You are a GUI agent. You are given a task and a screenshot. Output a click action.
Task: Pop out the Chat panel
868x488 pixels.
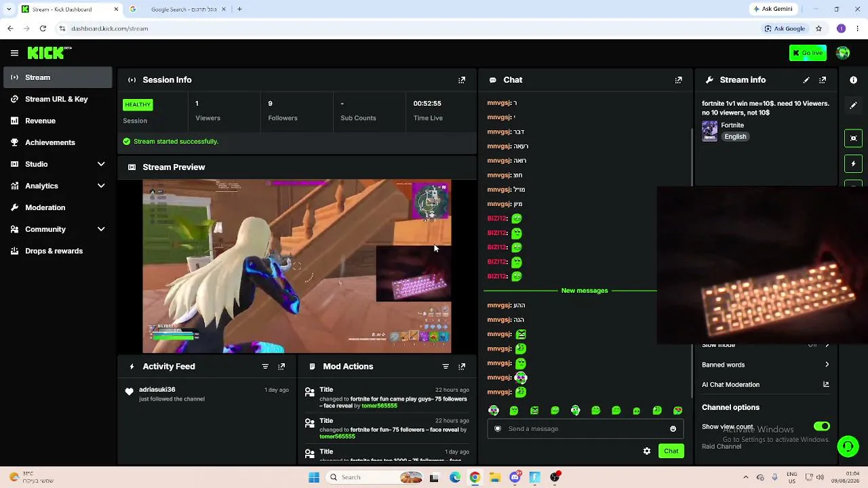click(x=678, y=80)
